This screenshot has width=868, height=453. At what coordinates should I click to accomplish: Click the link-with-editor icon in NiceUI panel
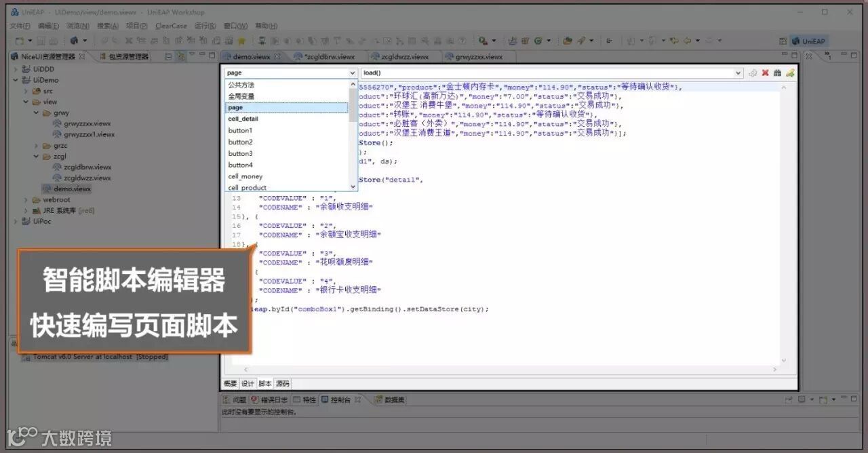180,56
